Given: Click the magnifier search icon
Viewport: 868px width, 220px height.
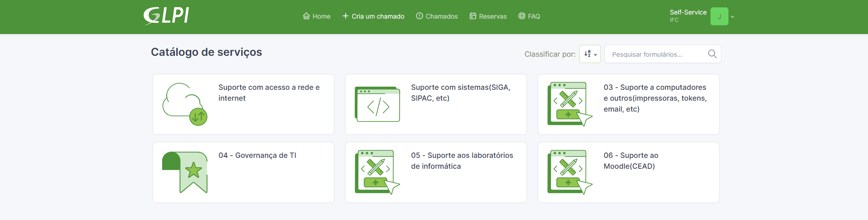Looking at the screenshot, I should pos(712,54).
